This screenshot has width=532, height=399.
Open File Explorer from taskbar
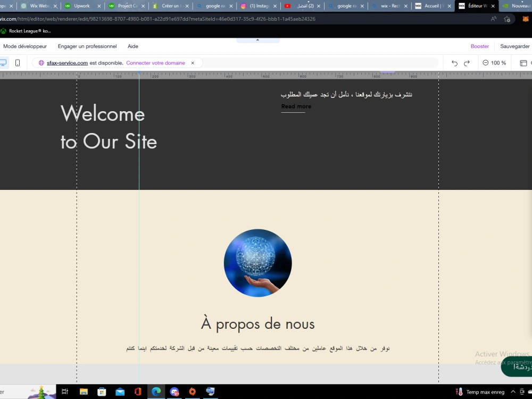point(84,392)
